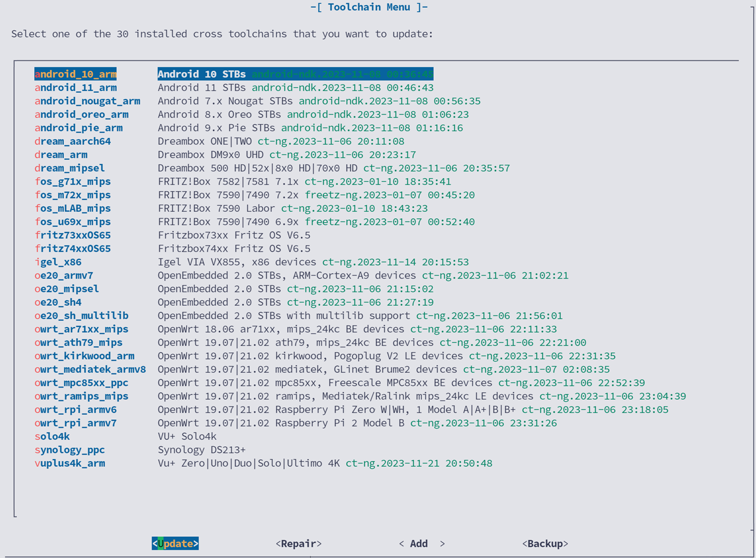Click timestamp 'freetz-ng.2023-01-07 00:52:40'
Screen dimensions: 756x558
pos(390,221)
